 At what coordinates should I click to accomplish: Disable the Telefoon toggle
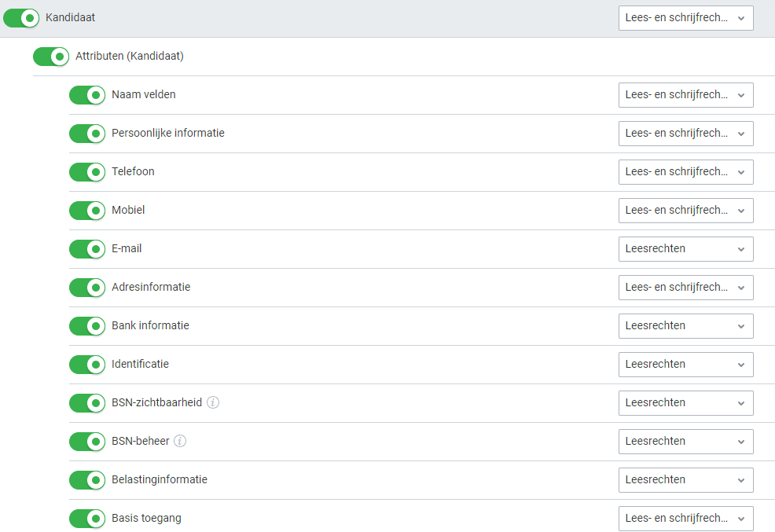pos(87,172)
